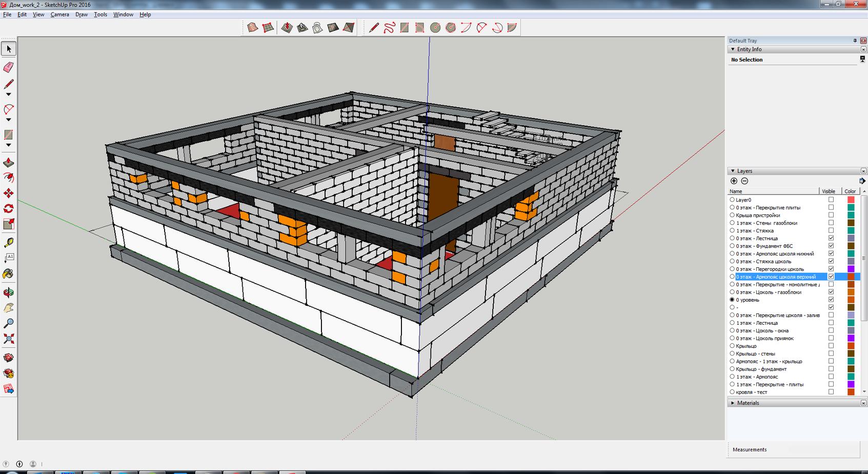This screenshot has height=474, width=868.
Task: Click the Send to LayOut icon
Action: (8, 389)
